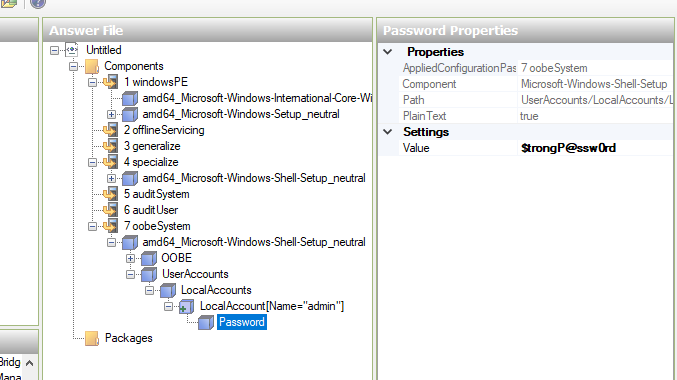The width and height of the screenshot is (677, 380).
Task: Collapse the UserAccounts node
Action: (x=130, y=274)
